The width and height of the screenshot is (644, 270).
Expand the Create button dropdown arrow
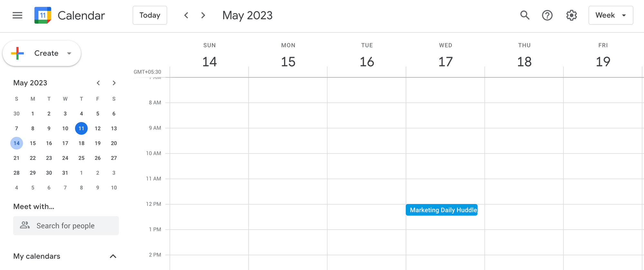click(x=69, y=53)
